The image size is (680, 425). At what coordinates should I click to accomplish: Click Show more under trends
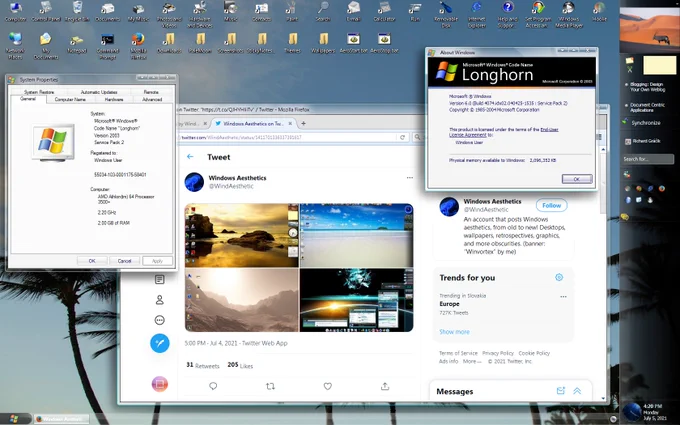click(454, 332)
